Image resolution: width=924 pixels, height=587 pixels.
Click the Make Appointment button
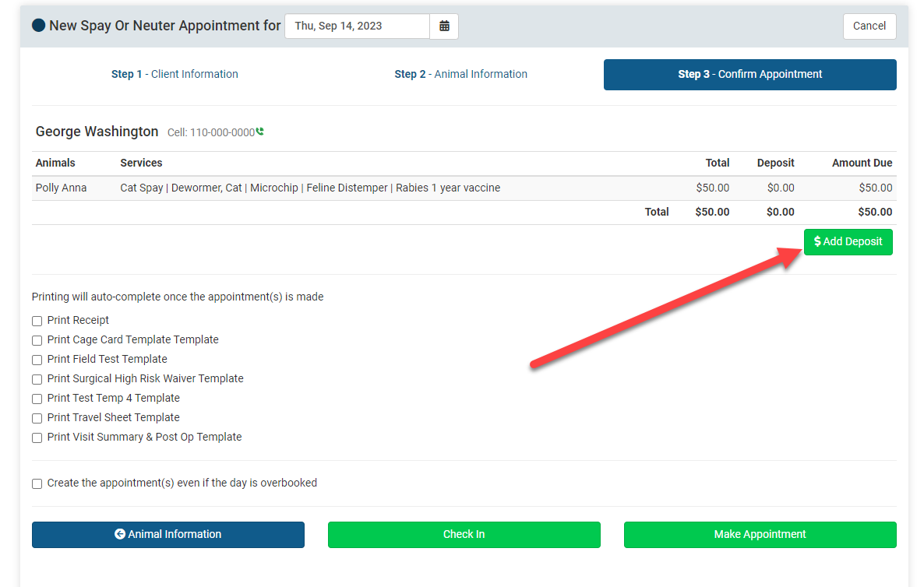[760, 535]
